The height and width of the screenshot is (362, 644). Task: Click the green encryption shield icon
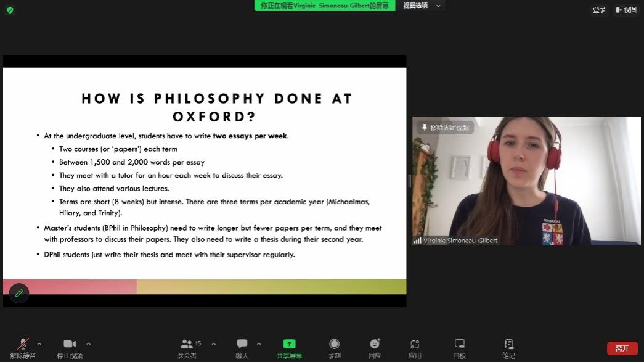pos(10,10)
